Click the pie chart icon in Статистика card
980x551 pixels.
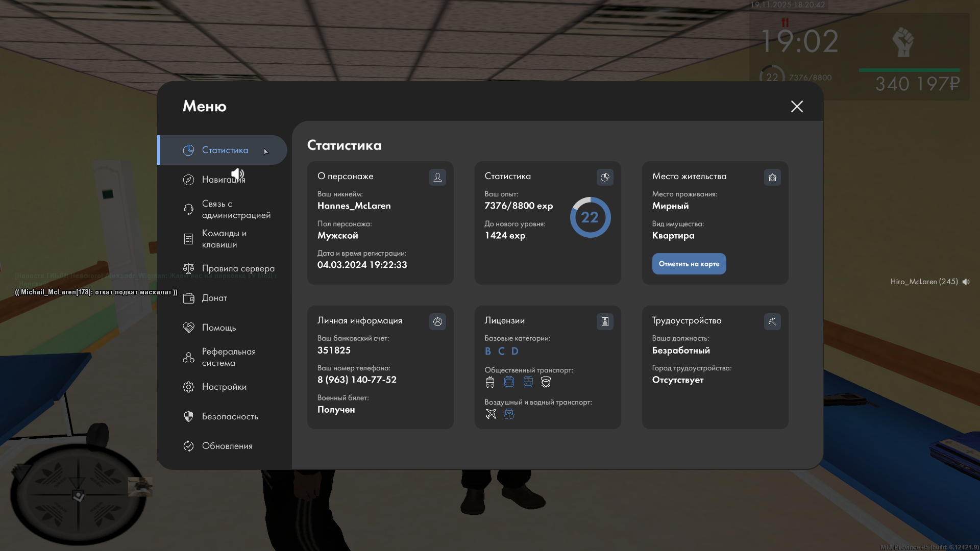click(605, 177)
